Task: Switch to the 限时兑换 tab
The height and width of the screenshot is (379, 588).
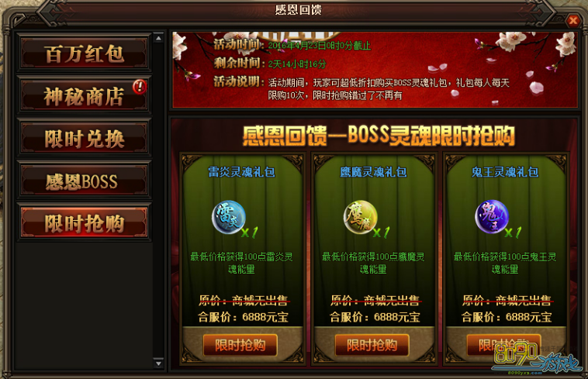Action: point(84,138)
